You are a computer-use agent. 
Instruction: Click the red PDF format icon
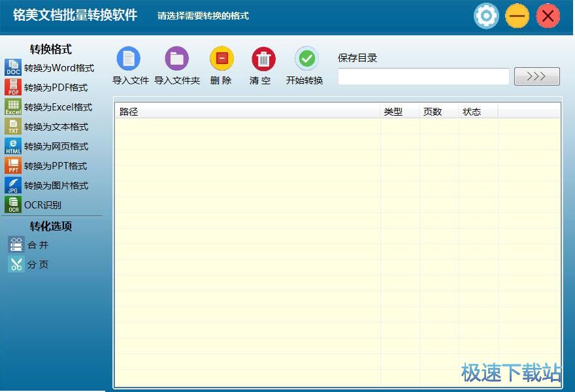point(13,88)
